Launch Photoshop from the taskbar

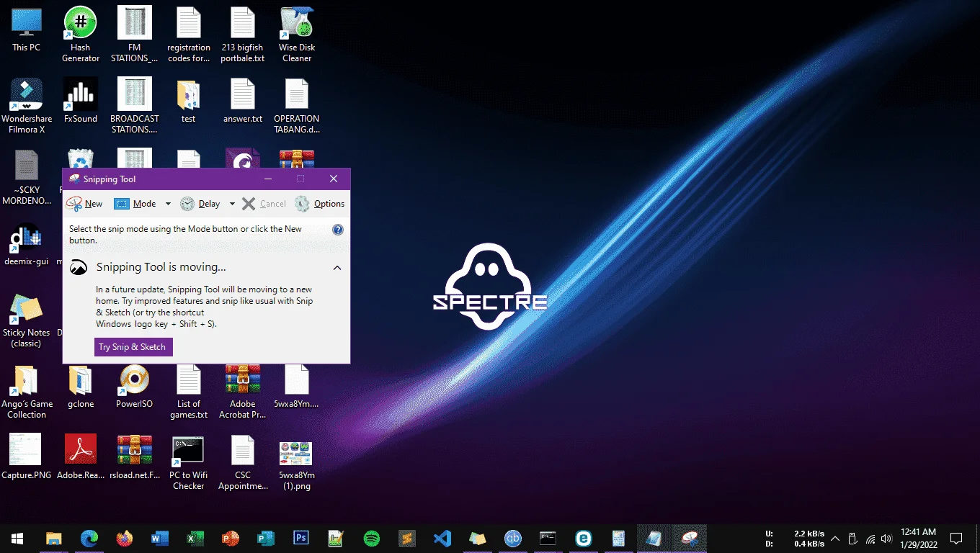[301, 538]
